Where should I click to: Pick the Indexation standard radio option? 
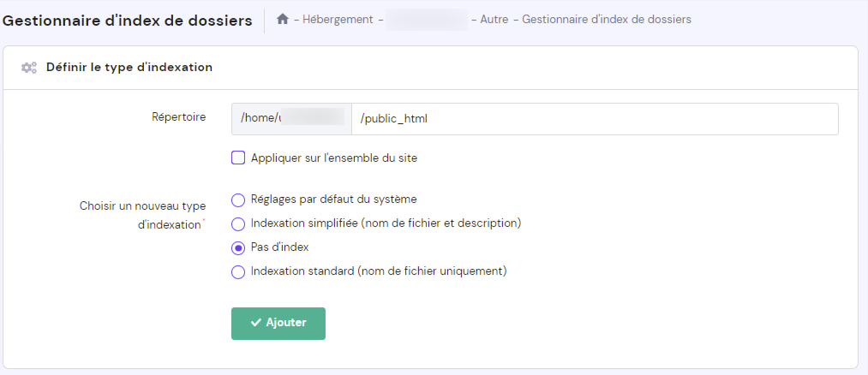238,271
